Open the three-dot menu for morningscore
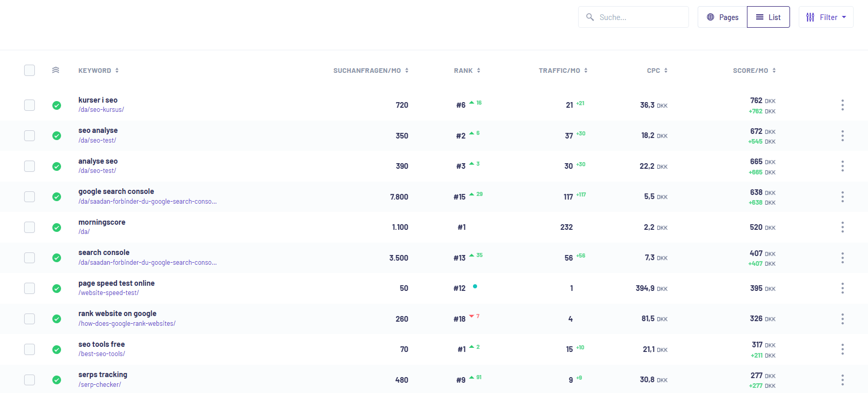The image size is (868, 393). (x=842, y=227)
